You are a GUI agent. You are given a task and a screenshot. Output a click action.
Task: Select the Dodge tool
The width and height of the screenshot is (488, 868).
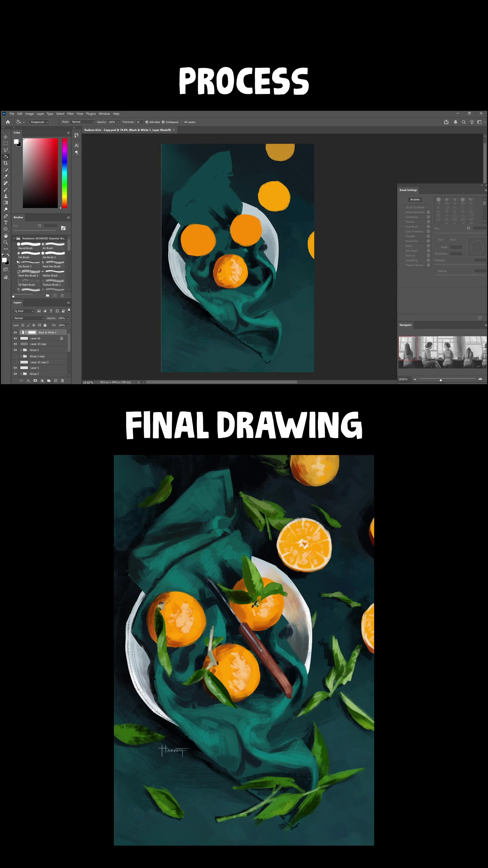click(5, 210)
